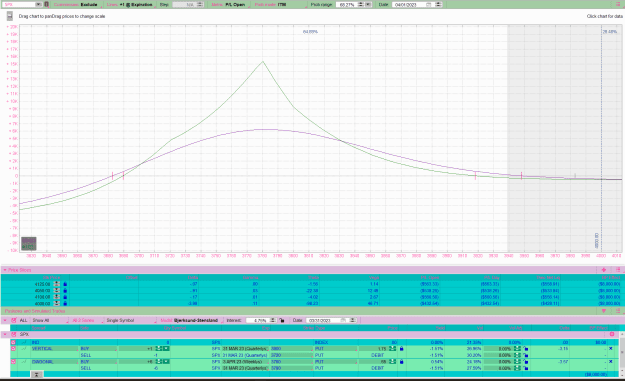Click the thumbnail icon at chart bottom-left
The height and width of the screenshot is (381, 625).
pos(29,244)
